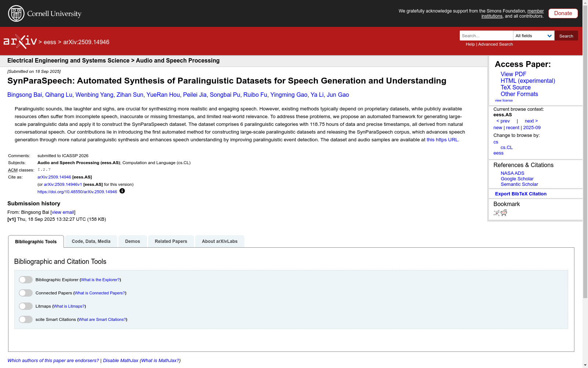The height and width of the screenshot is (368, 588).
Task: Switch to the Related Papers tab
Action: coord(171,241)
